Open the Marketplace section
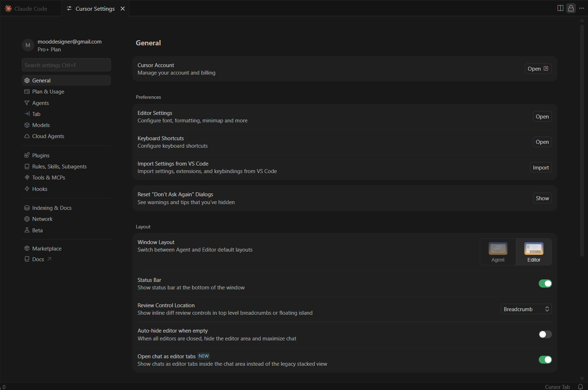The image size is (588, 390). tap(47, 249)
